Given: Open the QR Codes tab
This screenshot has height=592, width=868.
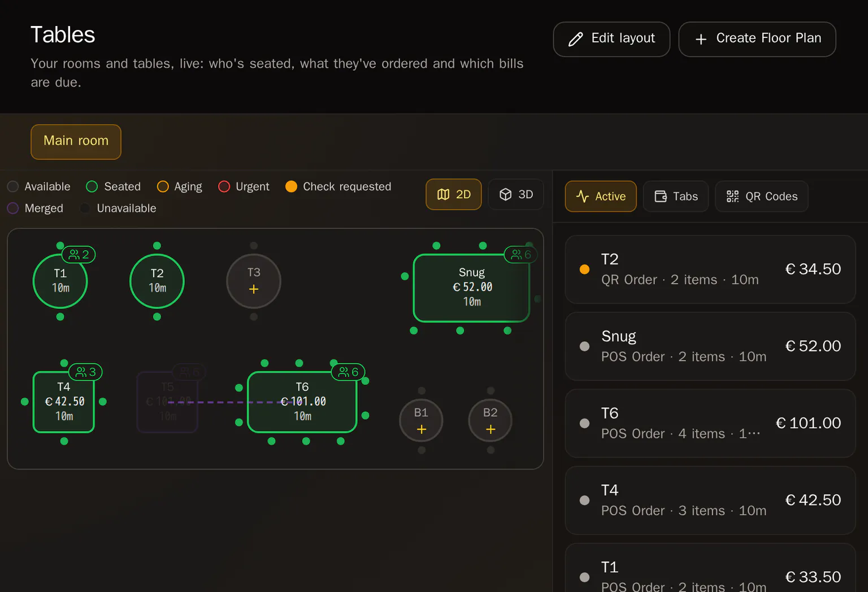Looking at the screenshot, I should click(x=762, y=196).
